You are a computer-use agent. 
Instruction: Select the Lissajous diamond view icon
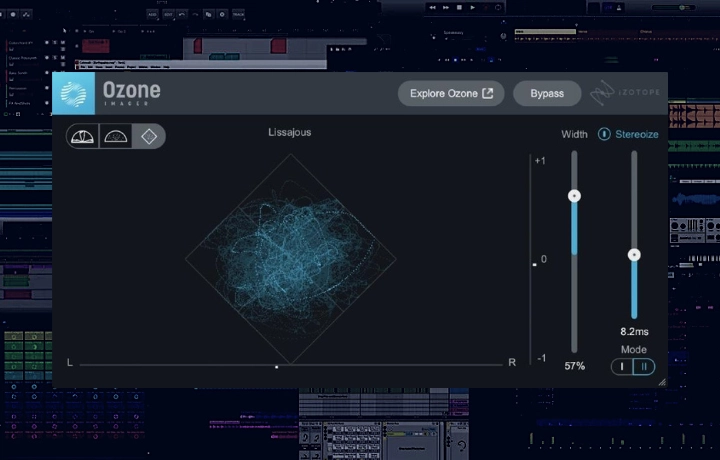pyautogui.click(x=149, y=136)
